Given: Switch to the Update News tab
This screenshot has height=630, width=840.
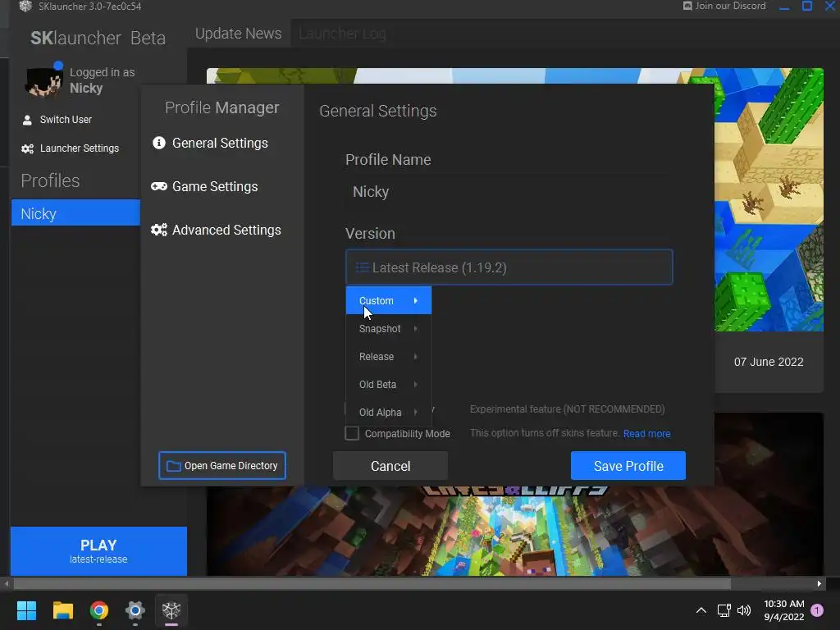Looking at the screenshot, I should [x=238, y=33].
